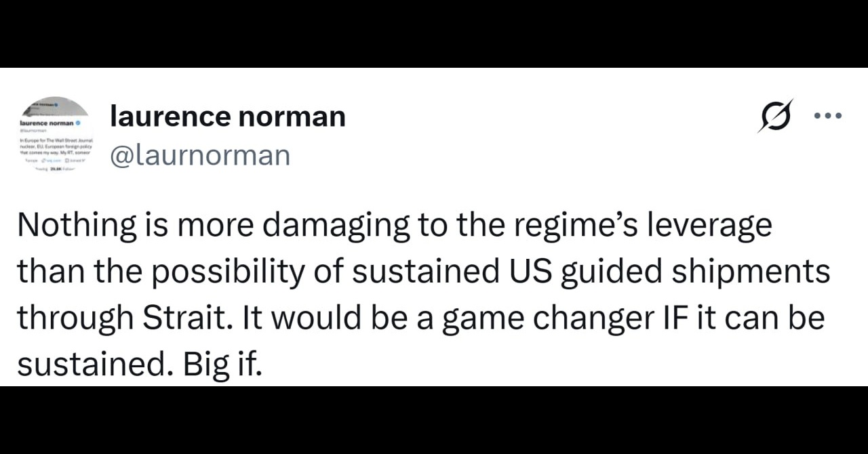Select the tweet's first line about regime's leverage
The image size is (868, 454).
pyautogui.click(x=395, y=226)
